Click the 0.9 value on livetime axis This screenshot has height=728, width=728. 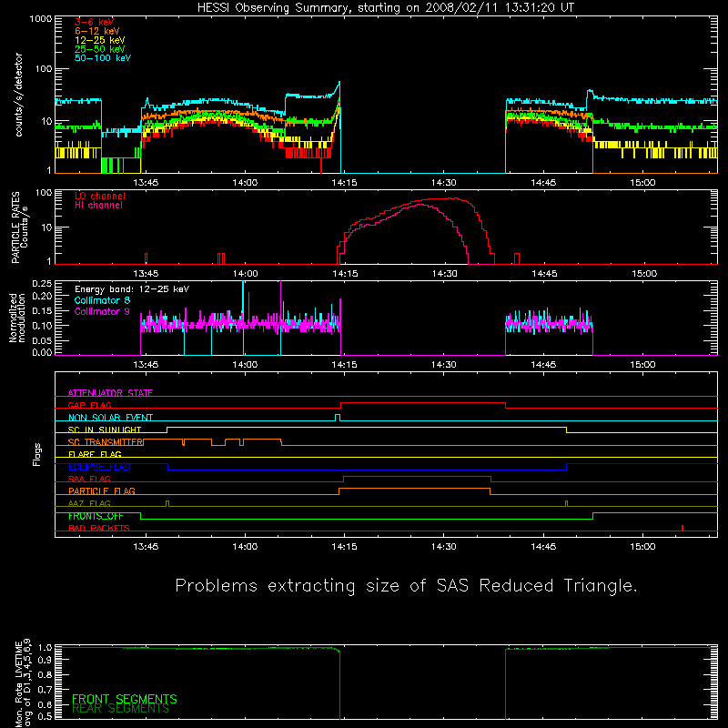pos(45,660)
